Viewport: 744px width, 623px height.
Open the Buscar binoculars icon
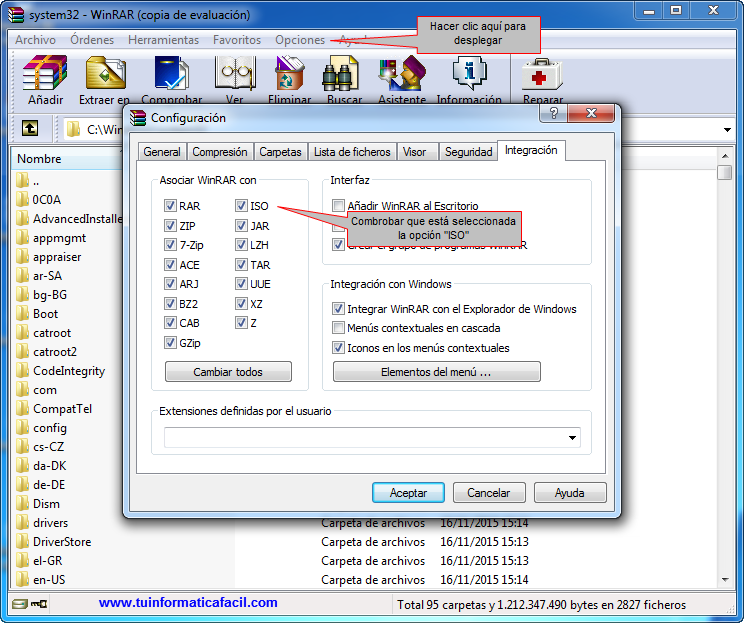pos(344,76)
